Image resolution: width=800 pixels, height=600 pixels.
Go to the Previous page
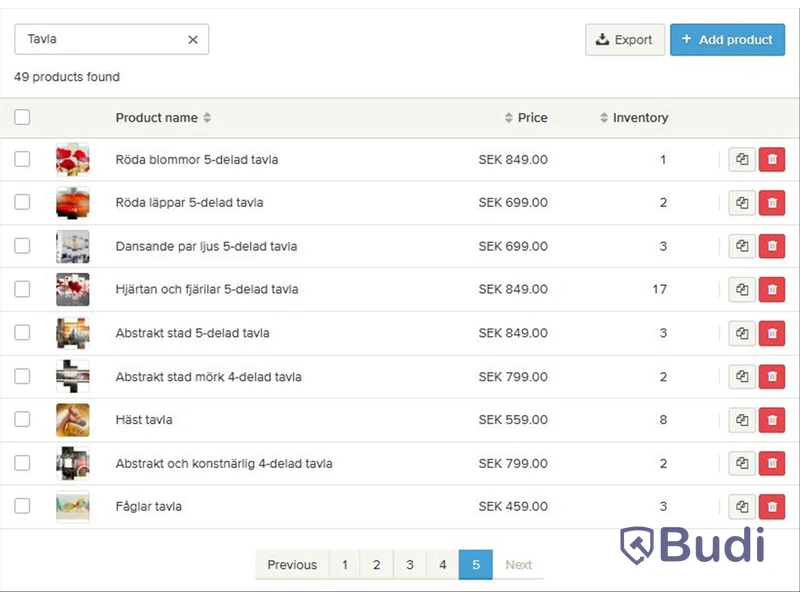pyautogui.click(x=292, y=565)
